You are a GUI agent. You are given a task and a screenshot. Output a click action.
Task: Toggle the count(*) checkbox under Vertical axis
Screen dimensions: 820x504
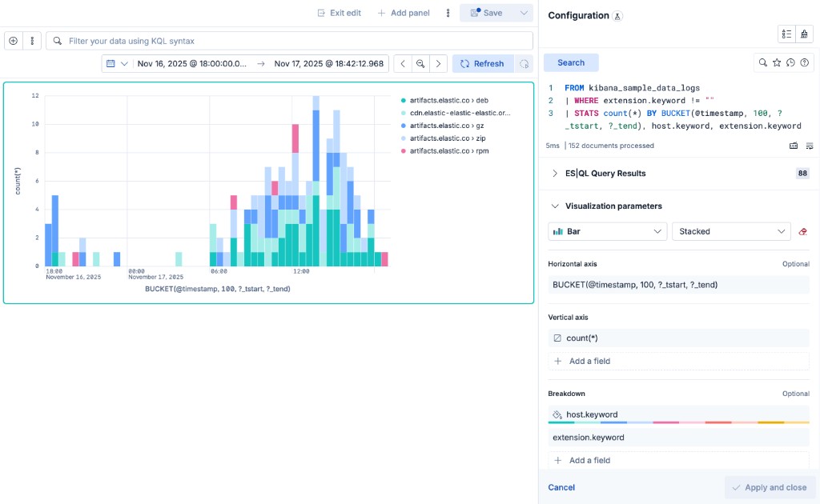click(x=558, y=338)
